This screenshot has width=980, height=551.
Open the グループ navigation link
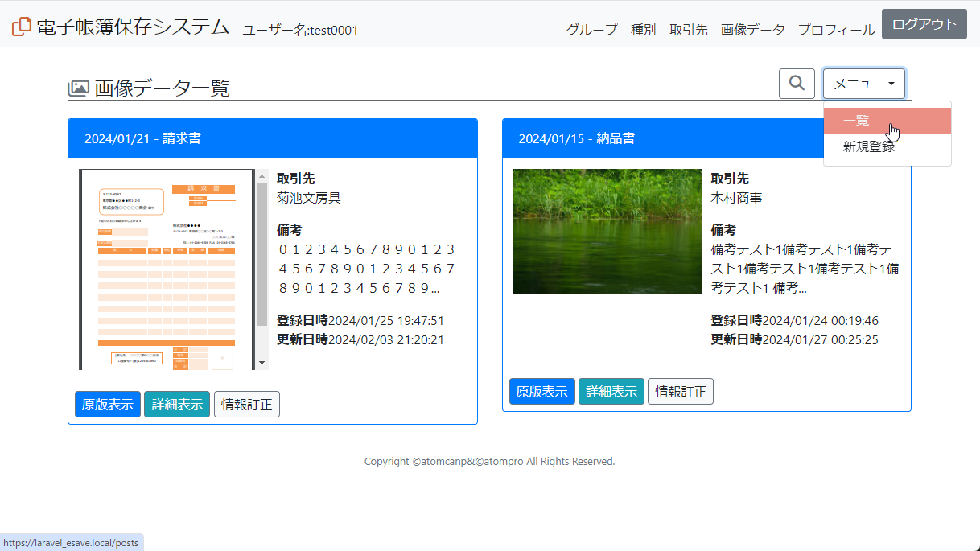click(x=591, y=30)
